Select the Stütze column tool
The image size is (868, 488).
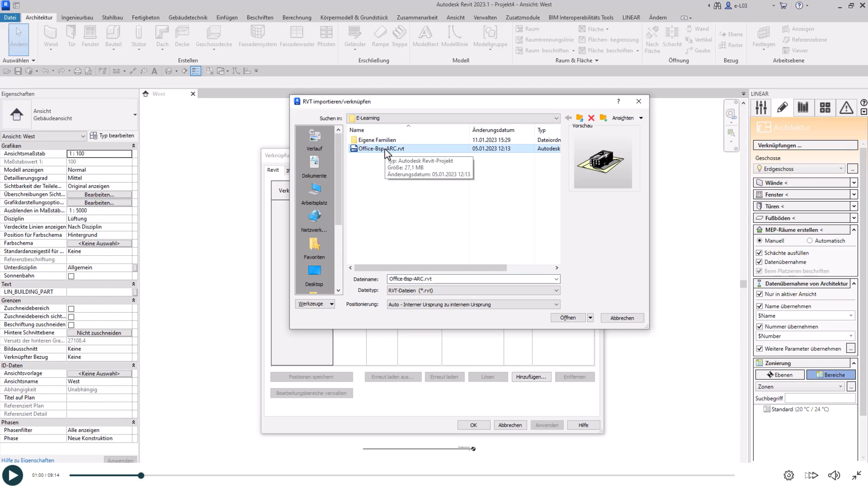(x=139, y=37)
